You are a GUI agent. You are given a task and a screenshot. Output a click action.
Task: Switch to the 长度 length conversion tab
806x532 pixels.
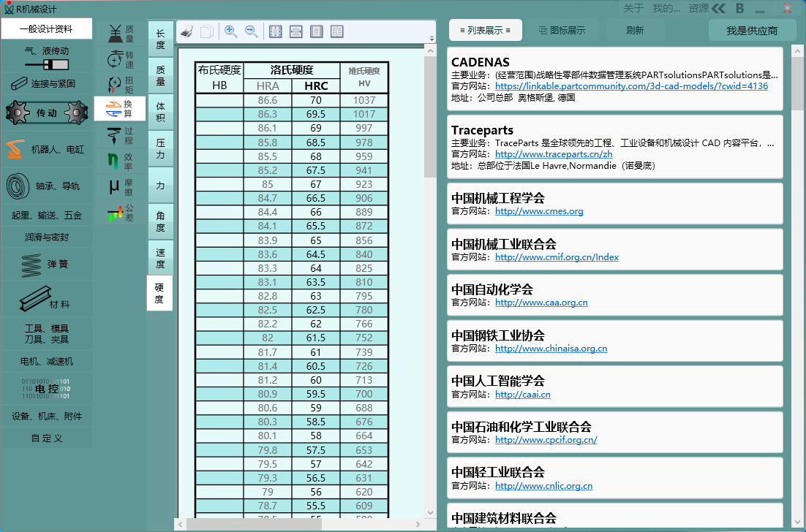click(x=160, y=39)
